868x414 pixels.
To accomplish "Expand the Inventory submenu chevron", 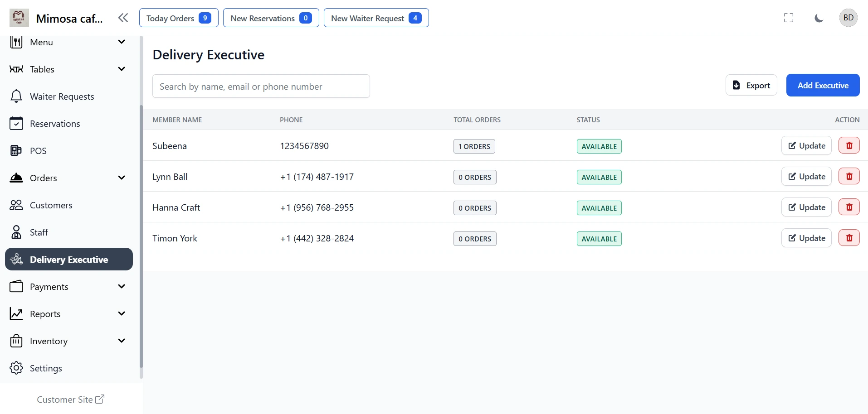I will [x=121, y=341].
